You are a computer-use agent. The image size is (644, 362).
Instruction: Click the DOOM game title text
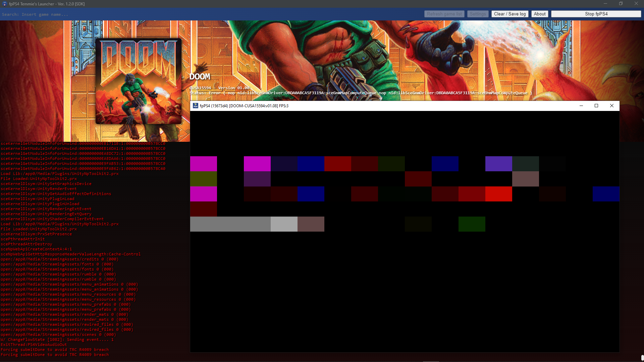[200, 76]
